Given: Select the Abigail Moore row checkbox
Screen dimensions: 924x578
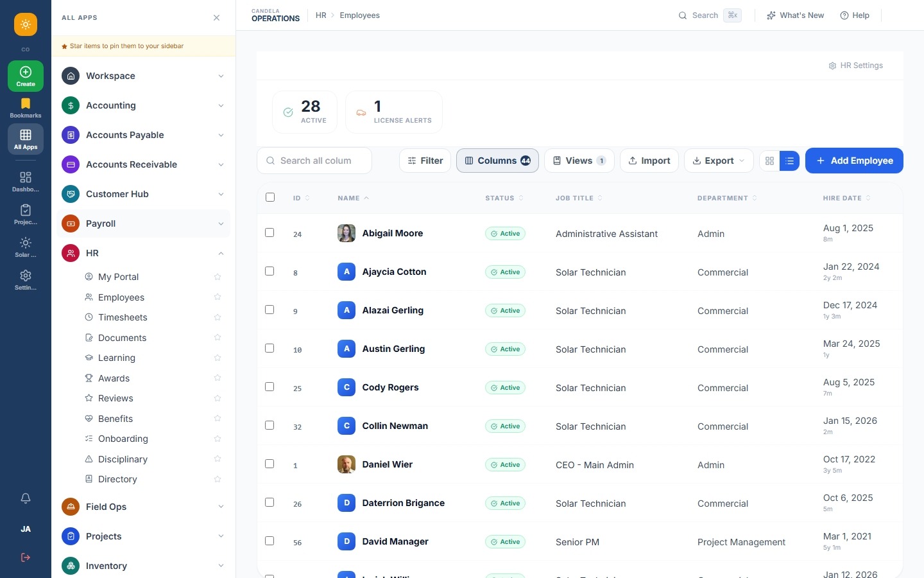Looking at the screenshot, I should (x=269, y=232).
